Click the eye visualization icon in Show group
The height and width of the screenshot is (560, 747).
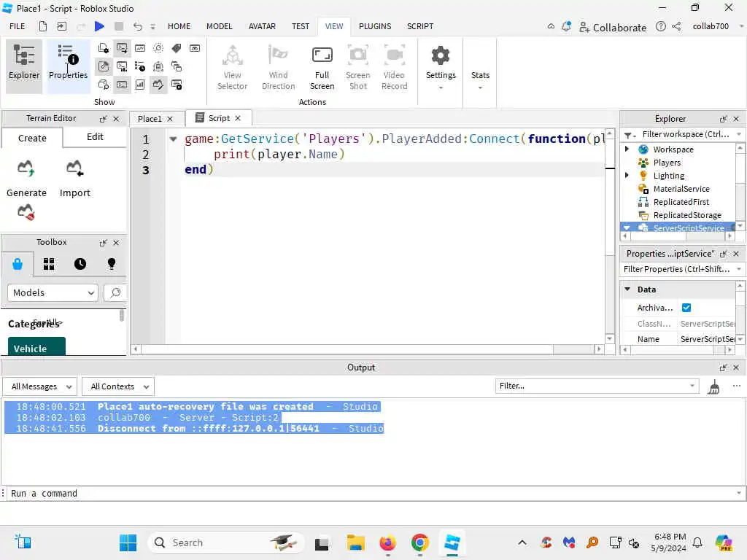coord(195,48)
